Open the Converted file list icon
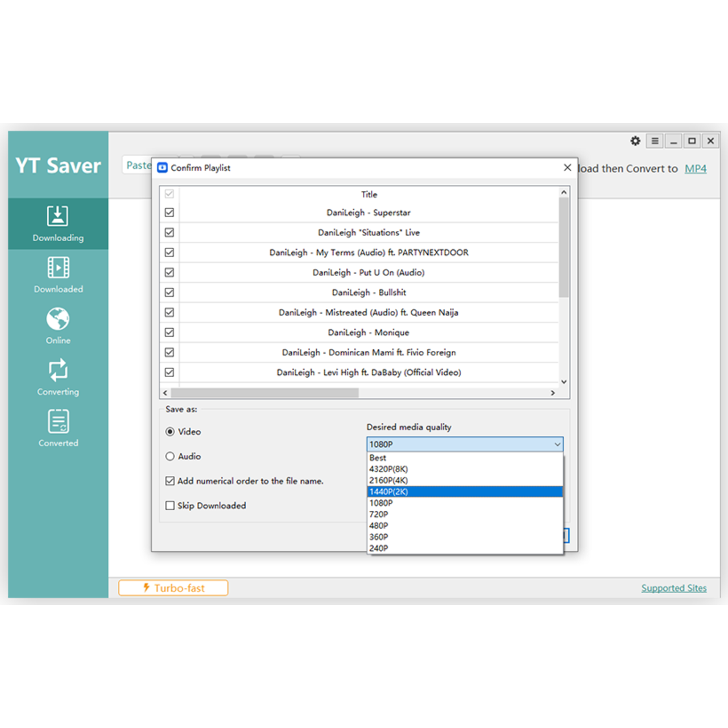The width and height of the screenshot is (728, 728). (58, 422)
